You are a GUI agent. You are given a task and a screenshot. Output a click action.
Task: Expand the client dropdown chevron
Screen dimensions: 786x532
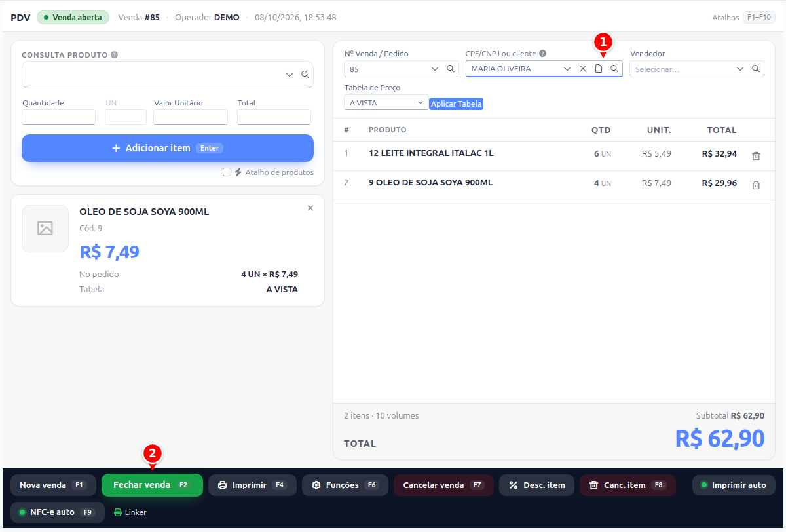(x=567, y=69)
